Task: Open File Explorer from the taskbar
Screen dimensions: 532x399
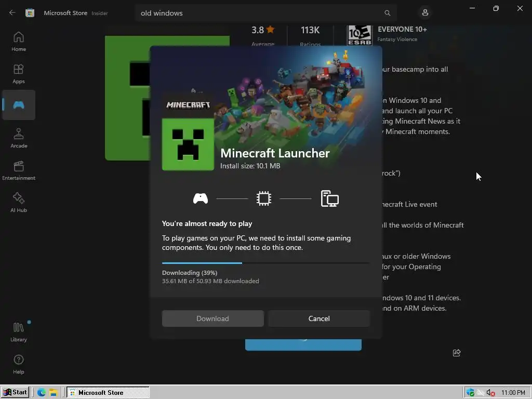Action: click(54, 393)
